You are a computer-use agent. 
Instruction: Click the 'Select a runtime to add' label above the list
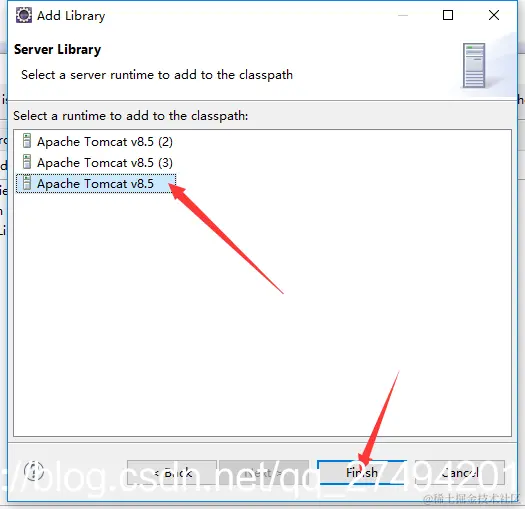[x=131, y=116]
